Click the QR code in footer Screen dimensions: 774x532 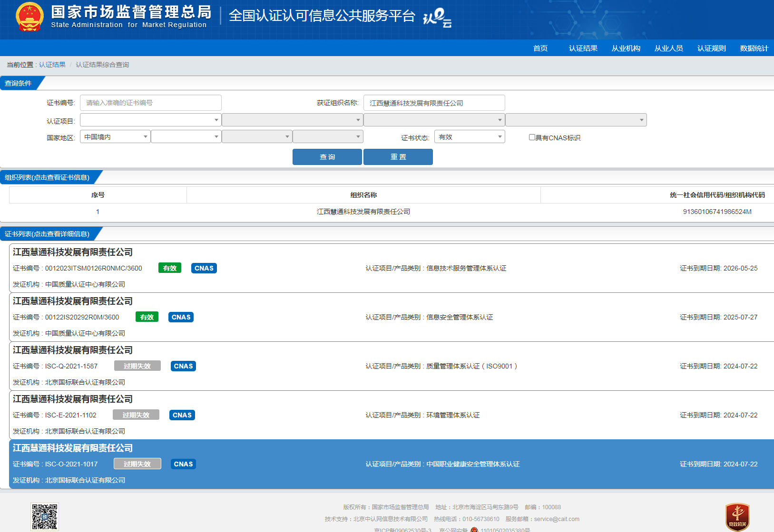(45, 517)
